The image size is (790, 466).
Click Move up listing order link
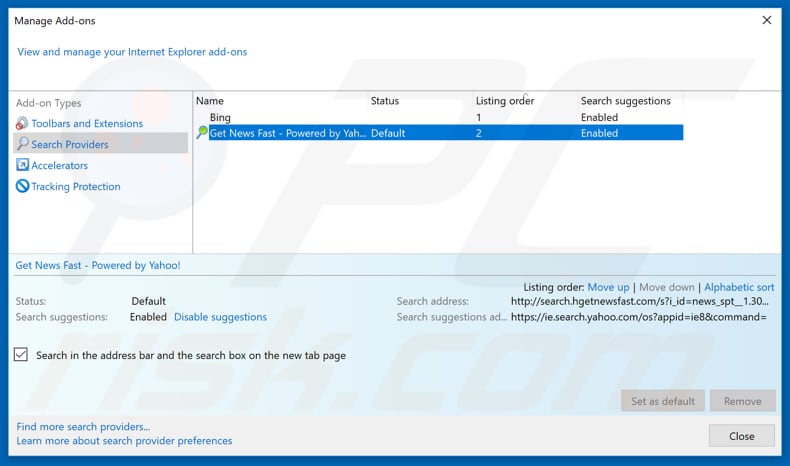608,287
